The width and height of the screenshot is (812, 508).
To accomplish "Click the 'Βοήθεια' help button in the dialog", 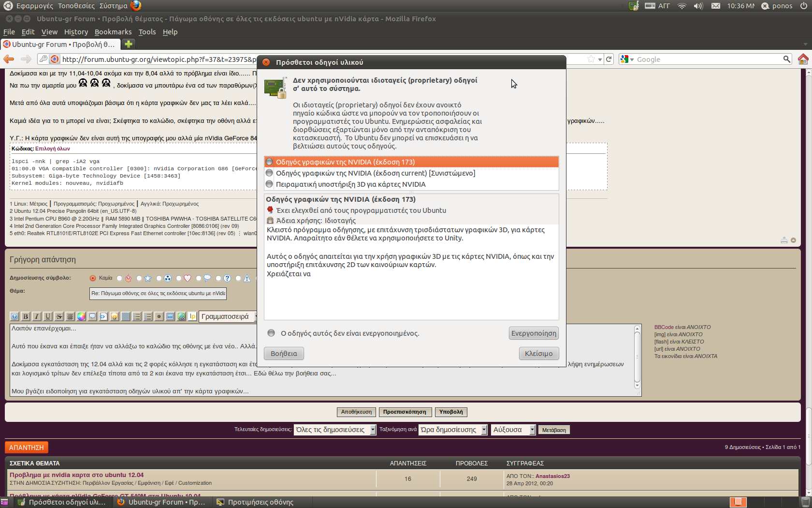I will (x=284, y=354).
